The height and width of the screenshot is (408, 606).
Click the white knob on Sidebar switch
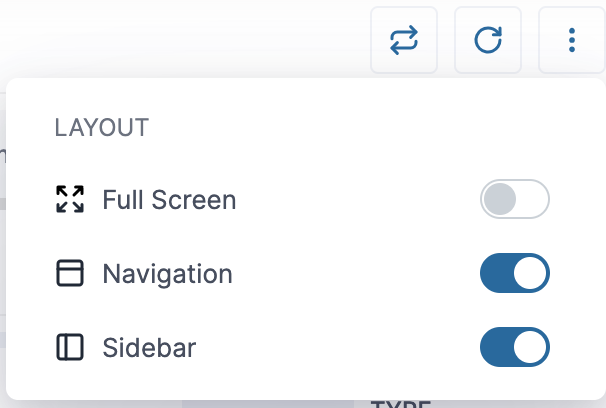[532, 348]
